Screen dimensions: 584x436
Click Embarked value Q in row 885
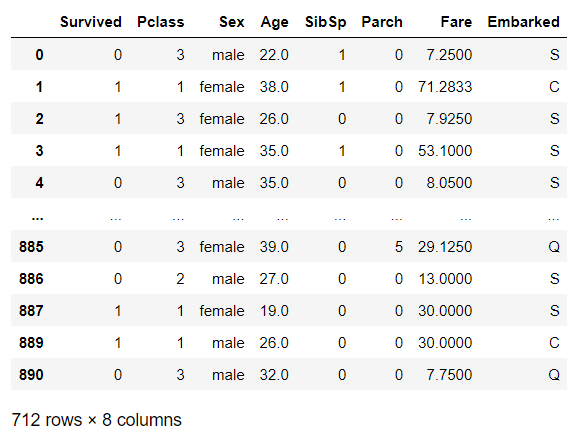point(554,247)
